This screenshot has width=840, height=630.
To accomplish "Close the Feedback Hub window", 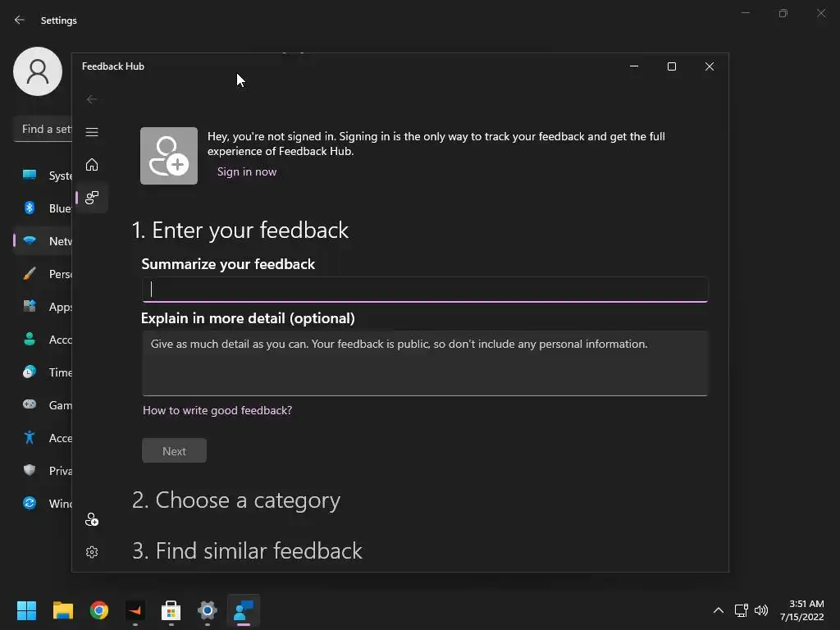I will (x=710, y=66).
